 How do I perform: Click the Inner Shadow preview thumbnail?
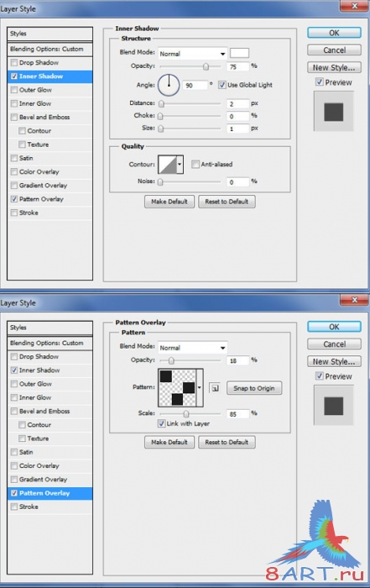(333, 112)
